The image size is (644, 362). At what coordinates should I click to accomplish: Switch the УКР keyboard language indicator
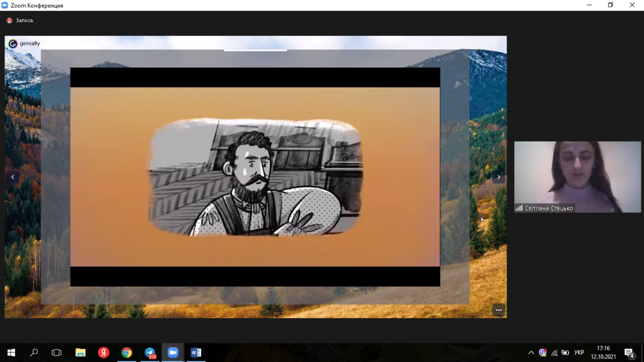[x=579, y=352]
